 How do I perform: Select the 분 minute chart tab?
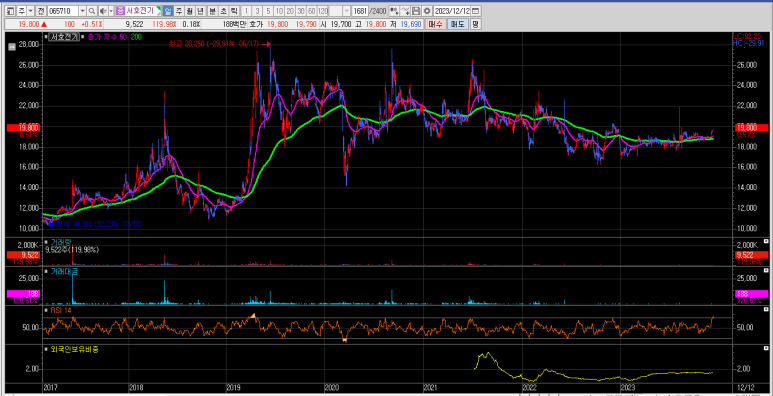coord(212,11)
